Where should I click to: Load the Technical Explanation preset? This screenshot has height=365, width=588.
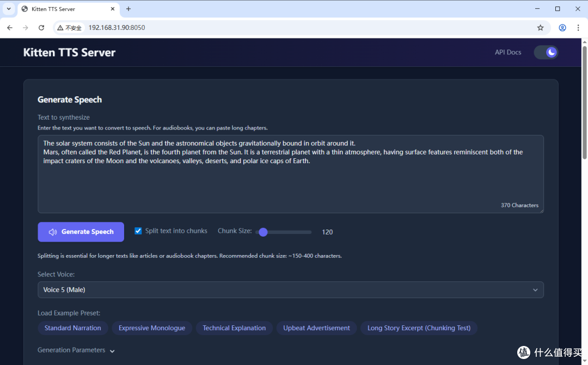point(234,328)
